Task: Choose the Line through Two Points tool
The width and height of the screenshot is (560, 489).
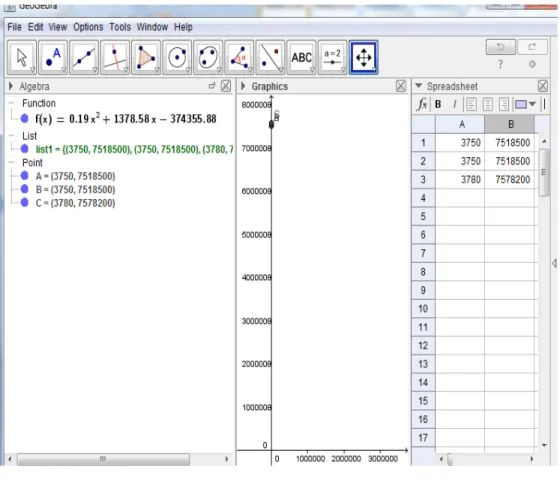Action: pos(84,58)
